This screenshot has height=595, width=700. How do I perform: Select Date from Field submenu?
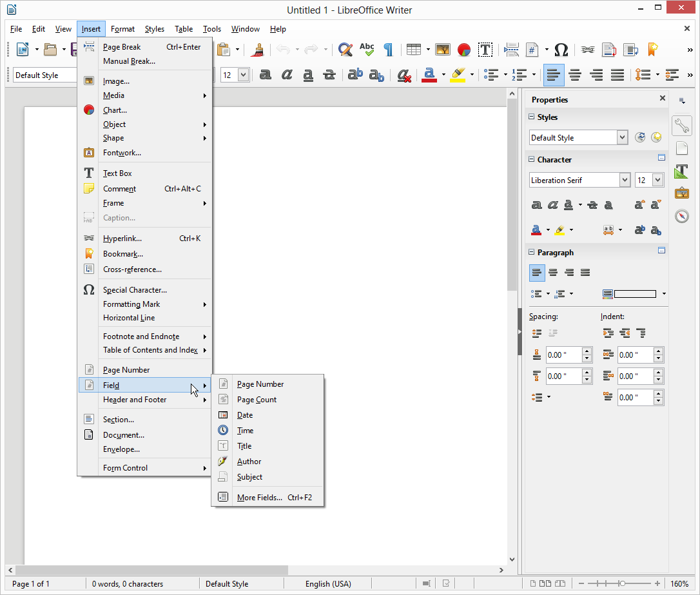(267, 415)
